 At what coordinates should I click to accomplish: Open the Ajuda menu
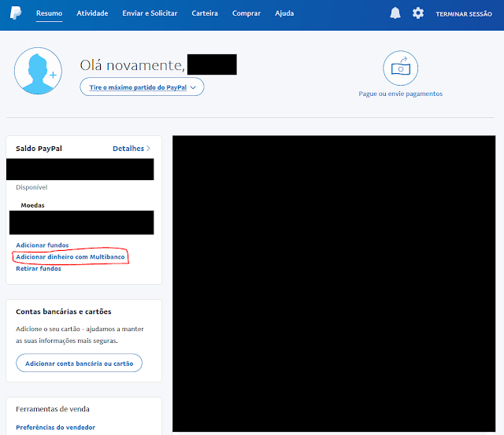284,13
